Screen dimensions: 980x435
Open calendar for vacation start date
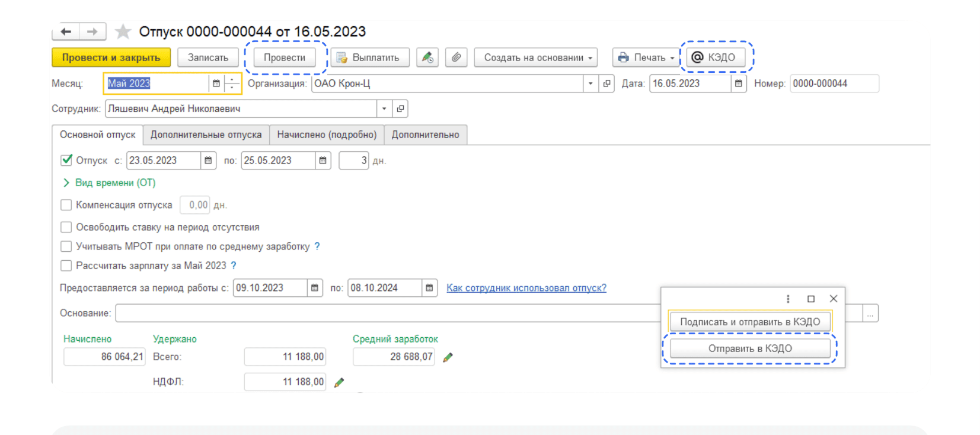click(208, 161)
